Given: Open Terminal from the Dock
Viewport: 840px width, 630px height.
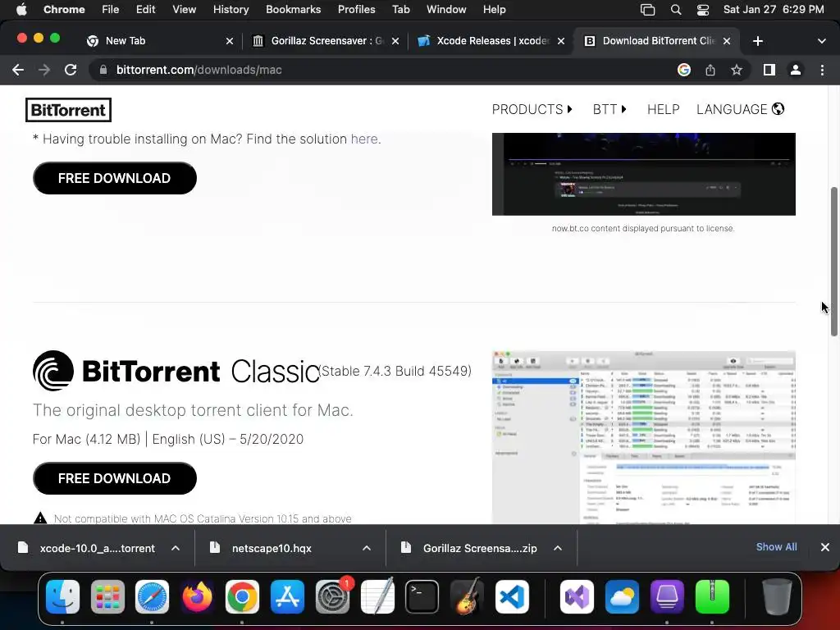Looking at the screenshot, I should pos(422,596).
